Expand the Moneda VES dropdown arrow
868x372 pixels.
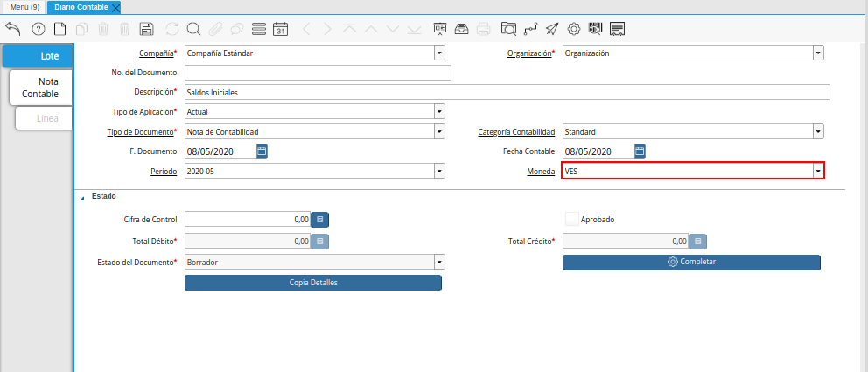pyautogui.click(x=818, y=171)
